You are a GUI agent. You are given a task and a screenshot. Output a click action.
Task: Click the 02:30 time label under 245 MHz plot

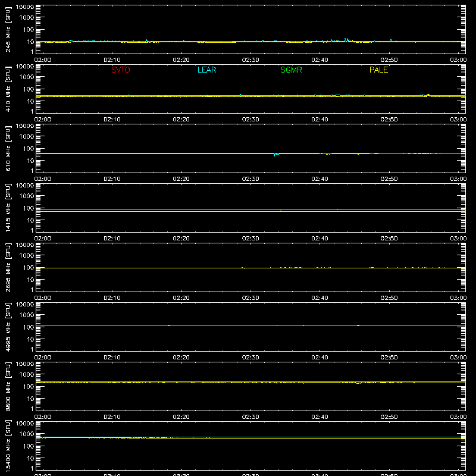(250, 60)
